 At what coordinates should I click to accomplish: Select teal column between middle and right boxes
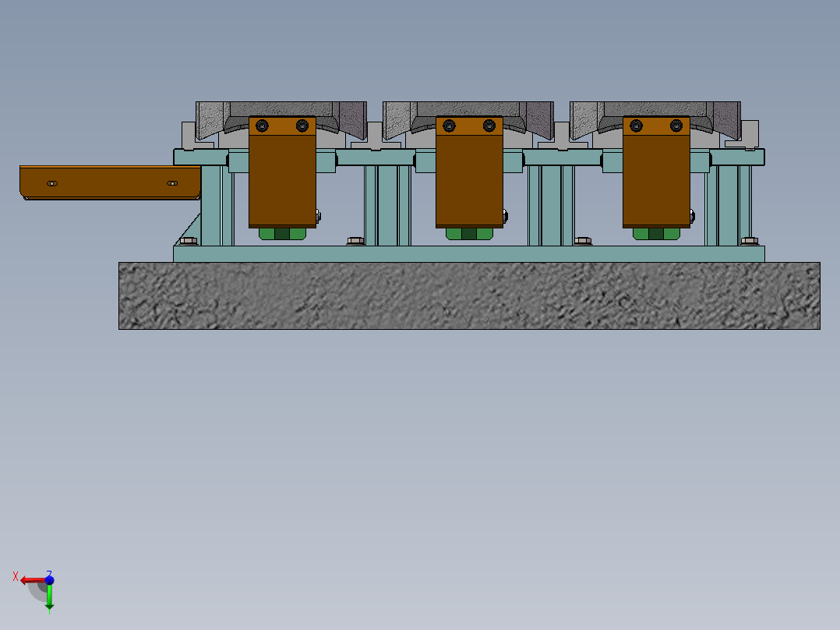551,206
